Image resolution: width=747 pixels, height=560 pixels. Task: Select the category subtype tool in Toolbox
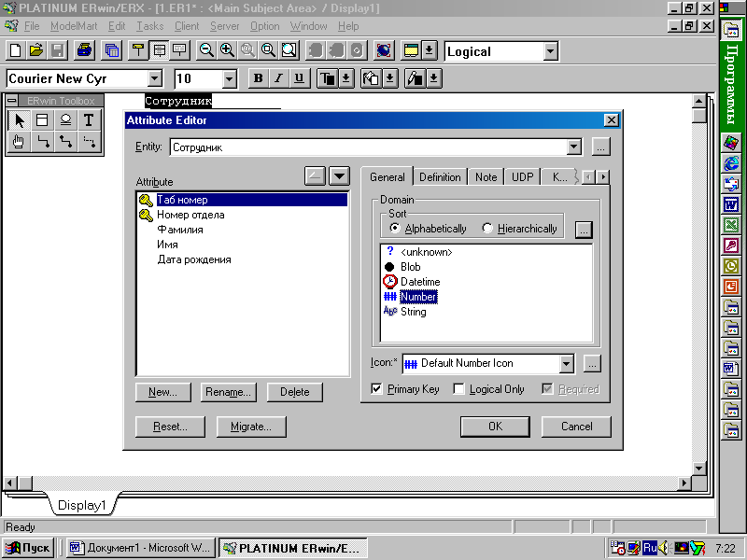(x=65, y=120)
